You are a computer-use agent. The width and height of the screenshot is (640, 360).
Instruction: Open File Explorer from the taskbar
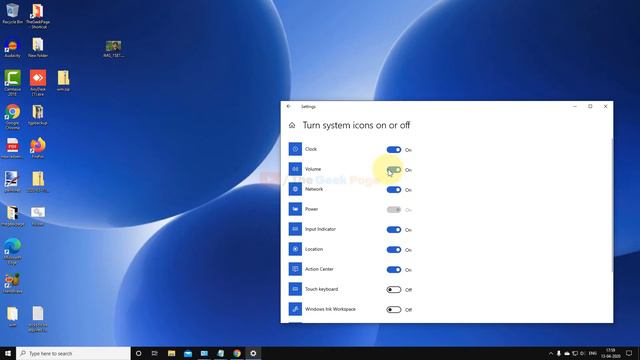[x=171, y=353]
